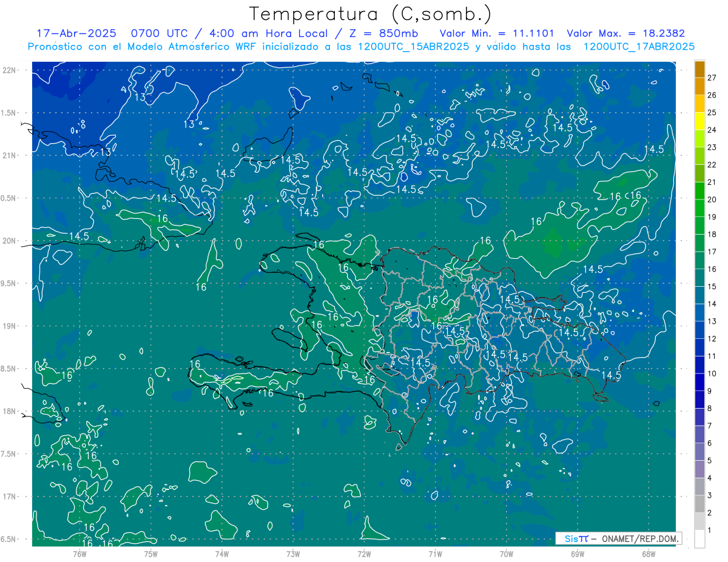
Task: Click color scale label "25"
Action: click(712, 113)
